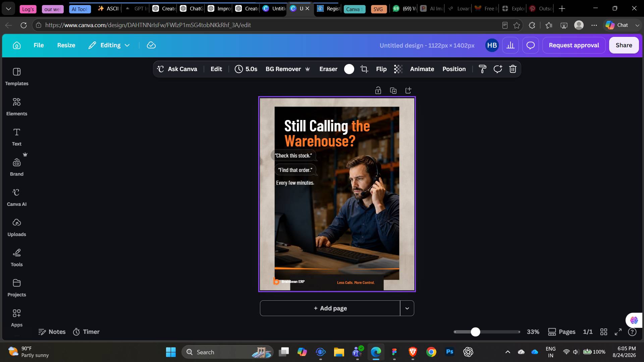This screenshot has height=362, width=644.
Task: Expand the Add page options arrow
Action: (407, 308)
